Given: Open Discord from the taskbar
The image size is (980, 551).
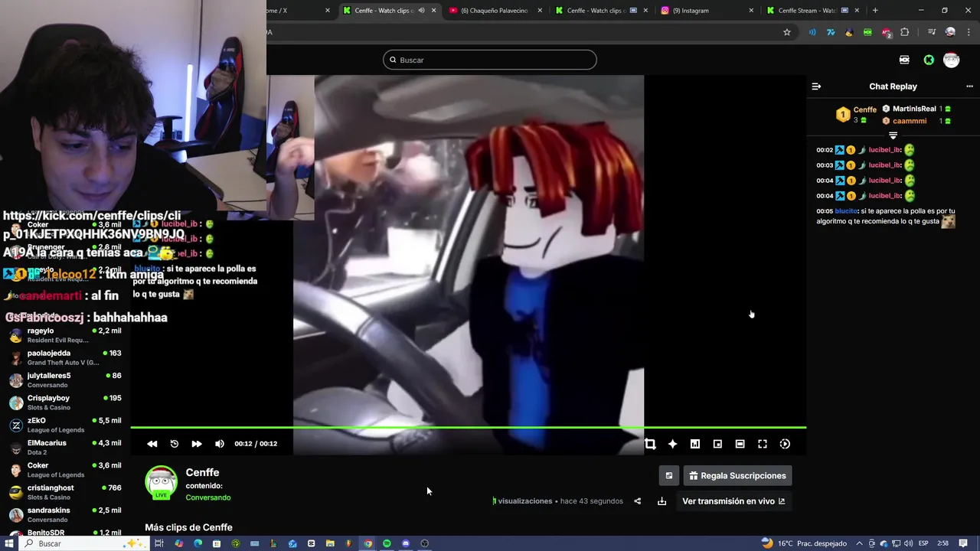Looking at the screenshot, I should click(406, 543).
